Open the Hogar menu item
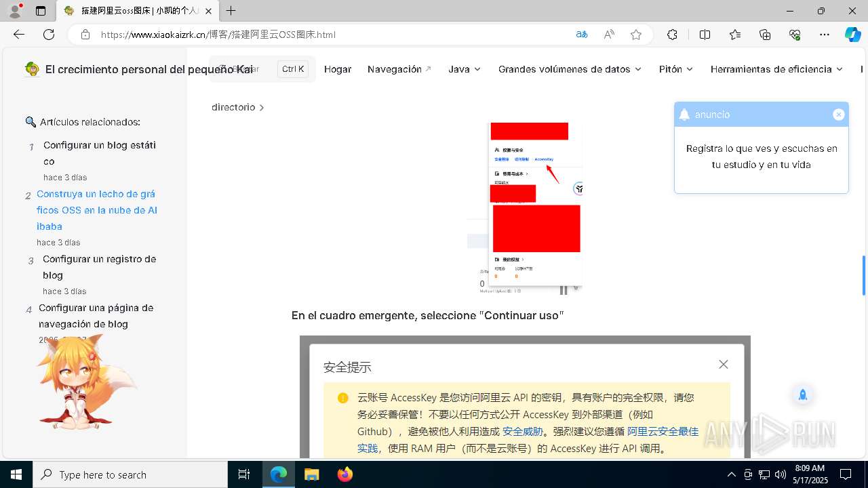The width and height of the screenshot is (868, 488). click(x=338, y=69)
